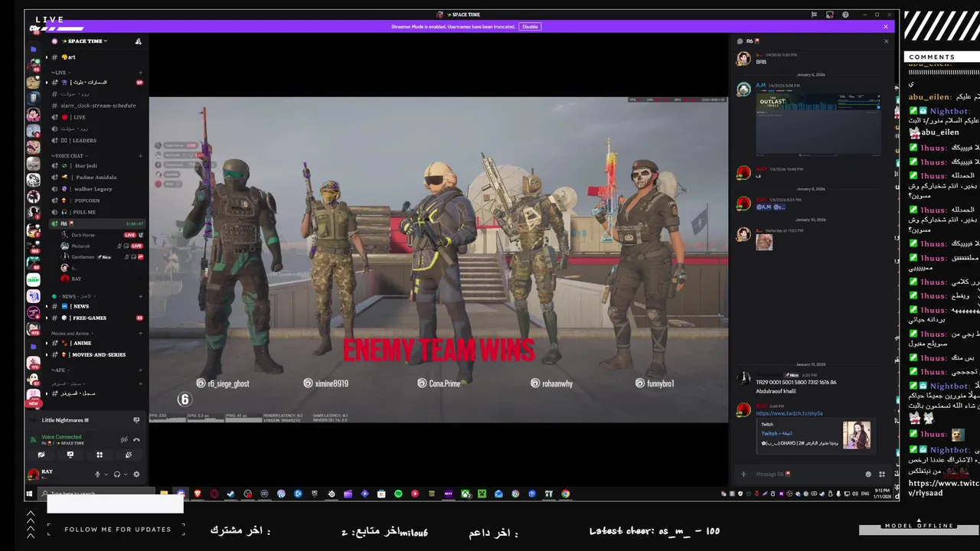Viewport: 980px width, 551px height.
Task: Open the | NEWS channel
Action: (x=96, y=306)
